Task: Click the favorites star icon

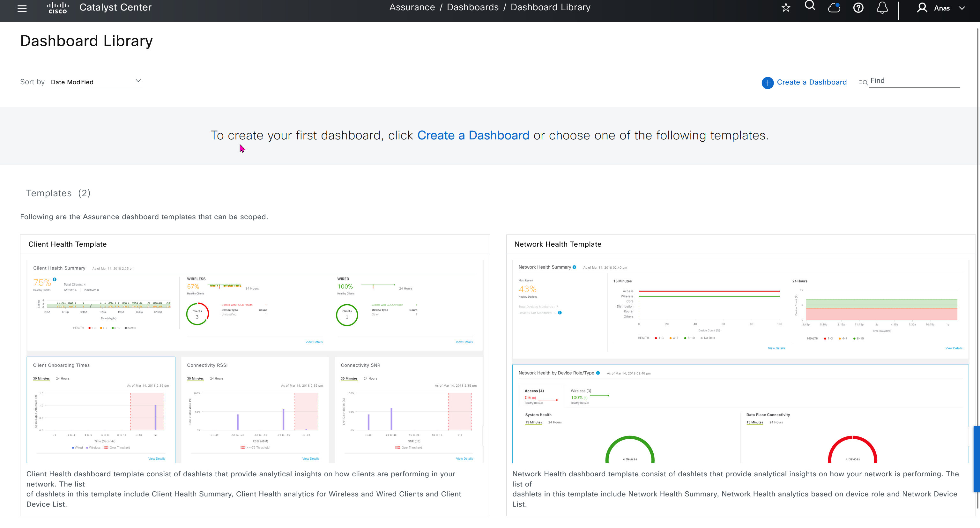Action: [x=786, y=8]
